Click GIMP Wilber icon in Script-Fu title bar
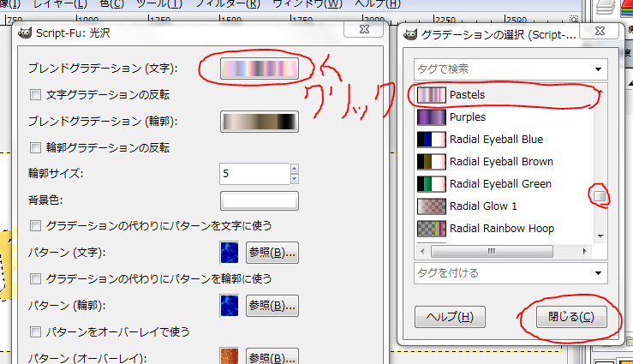633x364 pixels. point(25,33)
